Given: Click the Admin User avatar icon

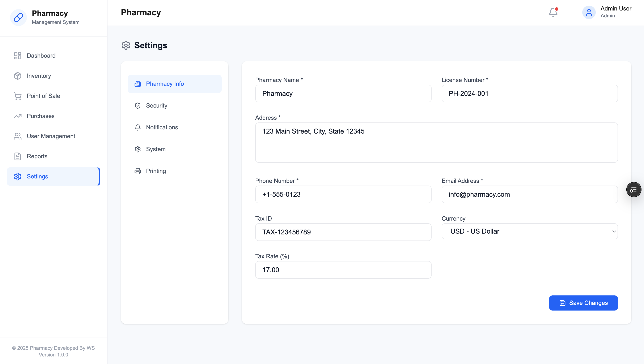Looking at the screenshot, I should pyautogui.click(x=589, y=12).
